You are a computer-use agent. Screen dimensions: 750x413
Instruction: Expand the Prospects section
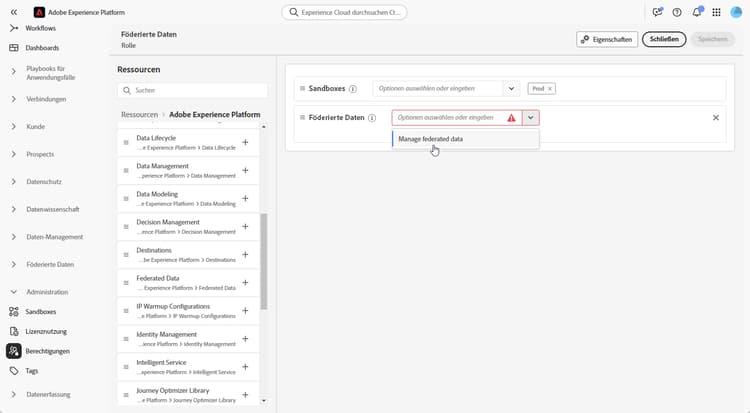click(14, 154)
